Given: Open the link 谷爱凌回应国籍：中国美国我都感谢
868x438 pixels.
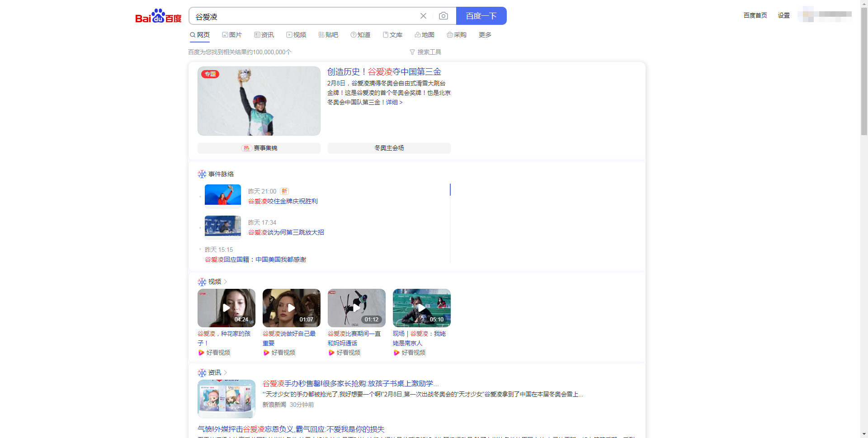Looking at the screenshot, I should coord(255,259).
